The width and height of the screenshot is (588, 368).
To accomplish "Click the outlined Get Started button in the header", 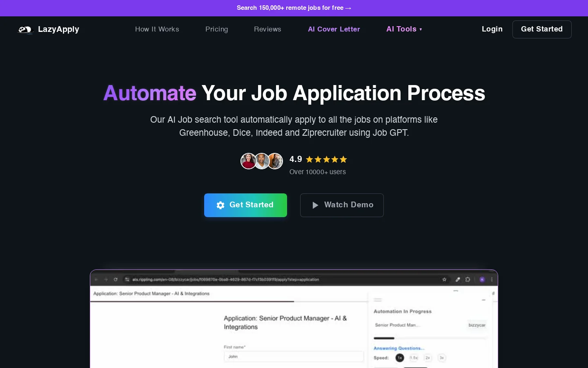I will click(542, 29).
